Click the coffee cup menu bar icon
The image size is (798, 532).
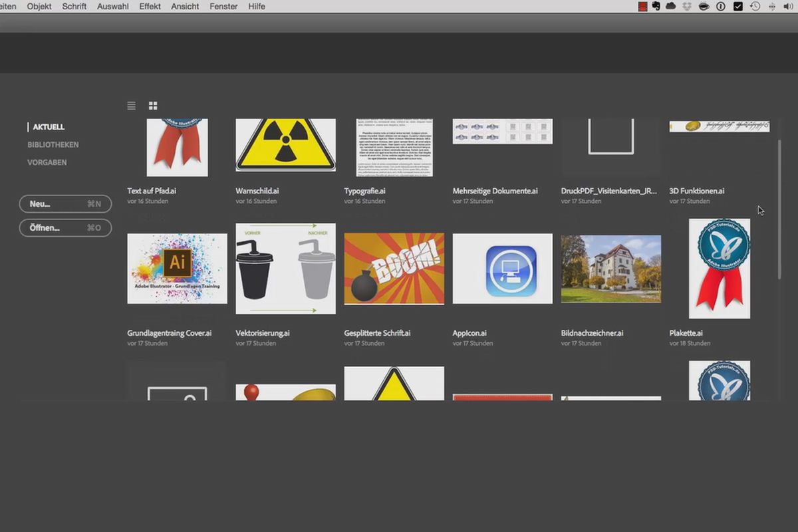[x=704, y=6]
